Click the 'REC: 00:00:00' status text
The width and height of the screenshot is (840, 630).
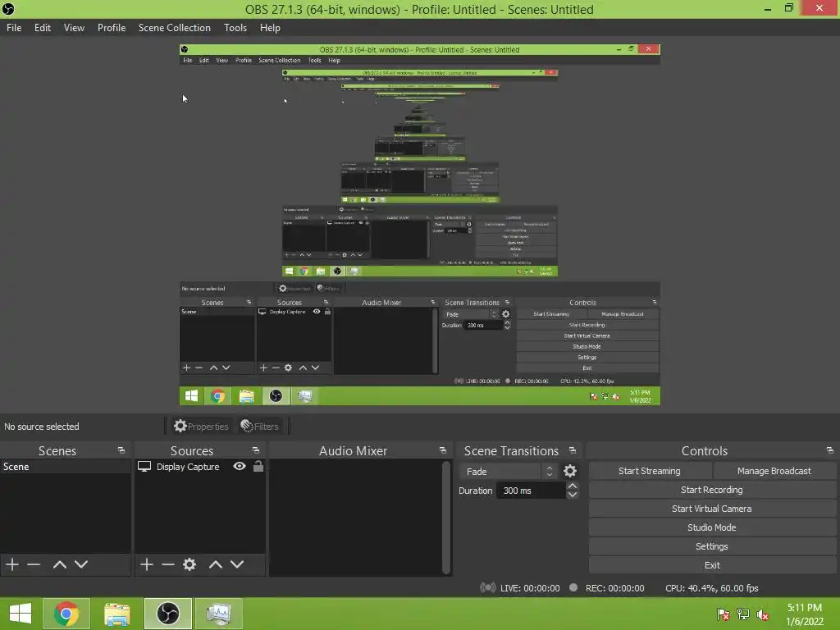[615, 587]
